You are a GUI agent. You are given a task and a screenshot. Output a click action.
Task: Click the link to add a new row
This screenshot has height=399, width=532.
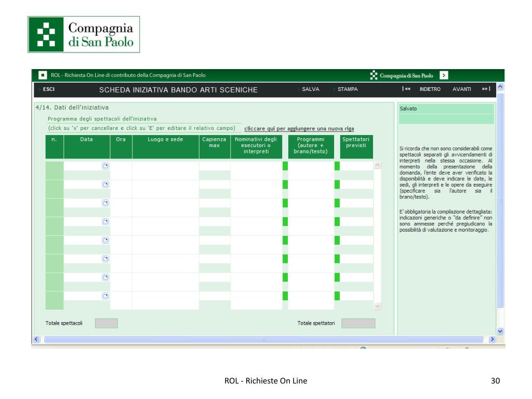pos(299,129)
